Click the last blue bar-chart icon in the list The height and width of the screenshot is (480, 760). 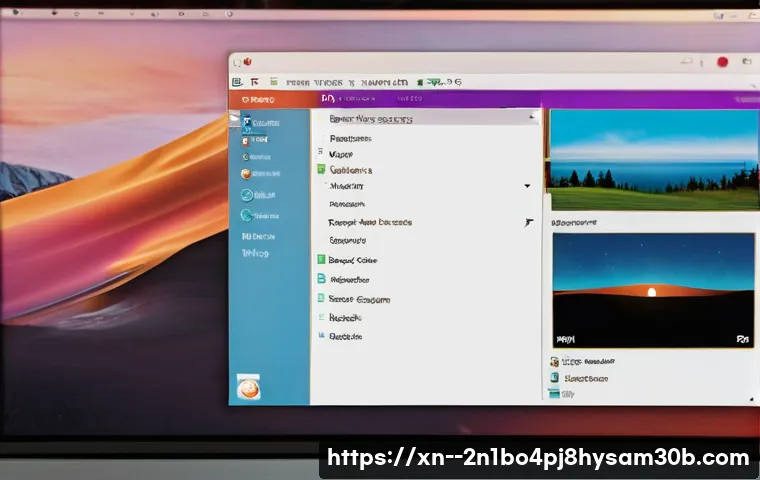tap(321, 317)
